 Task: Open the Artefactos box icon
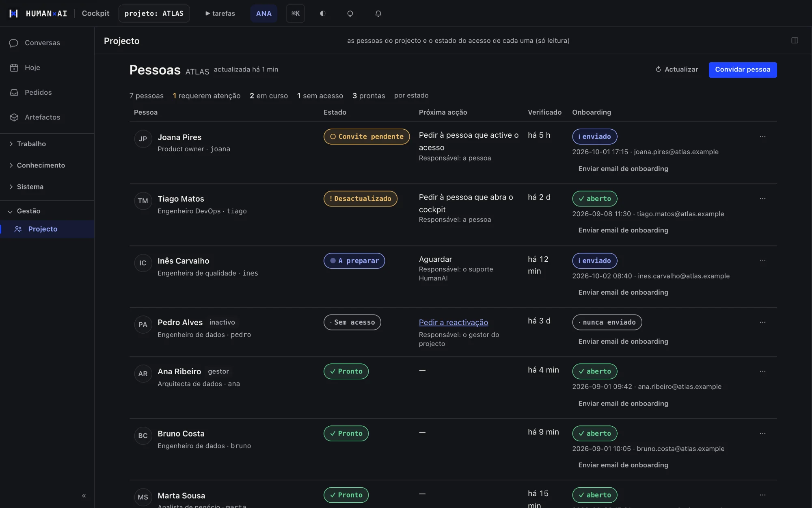pyautogui.click(x=14, y=117)
